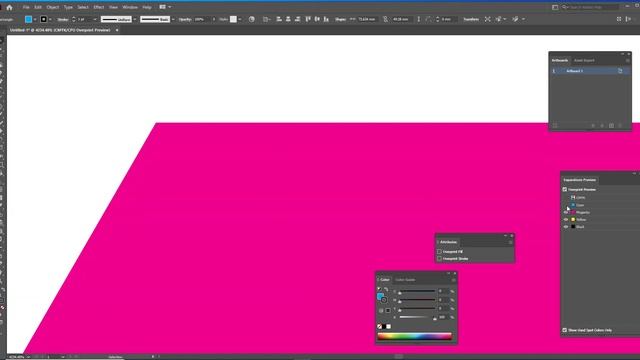Toggle constrain width and height proportions link
Image resolution: width=640 pixels, height=360 pixels.
pos(385,19)
